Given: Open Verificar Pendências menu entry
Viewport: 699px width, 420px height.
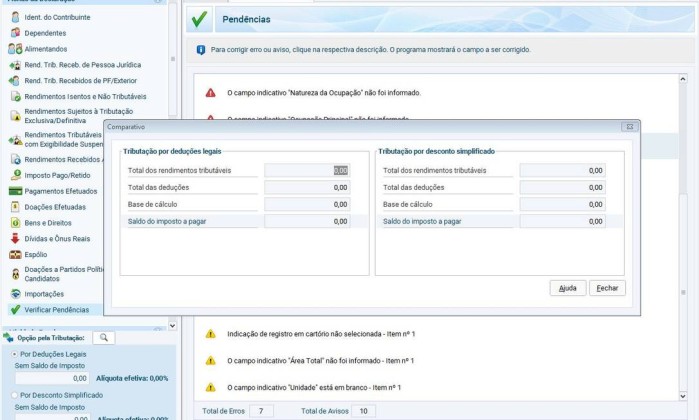Looking at the screenshot, I should (57, 310).
